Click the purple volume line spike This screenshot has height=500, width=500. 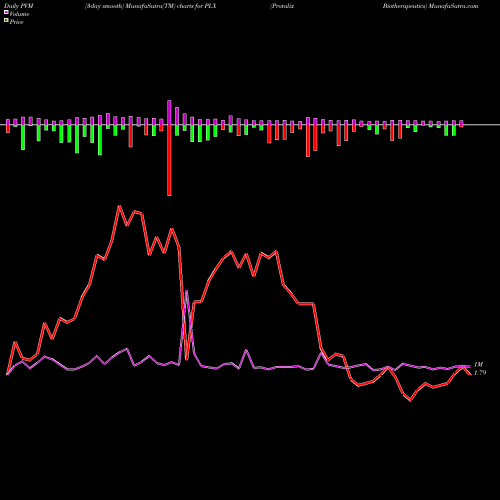(187, 291)
